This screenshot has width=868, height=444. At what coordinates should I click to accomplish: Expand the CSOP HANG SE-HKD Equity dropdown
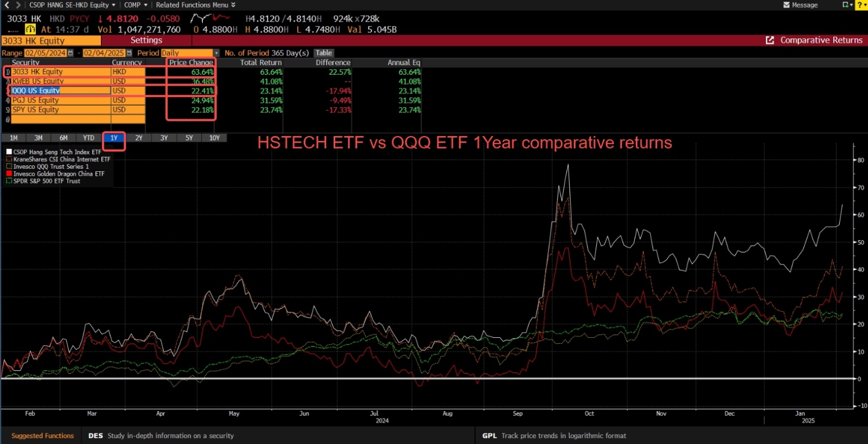(113, 5)
